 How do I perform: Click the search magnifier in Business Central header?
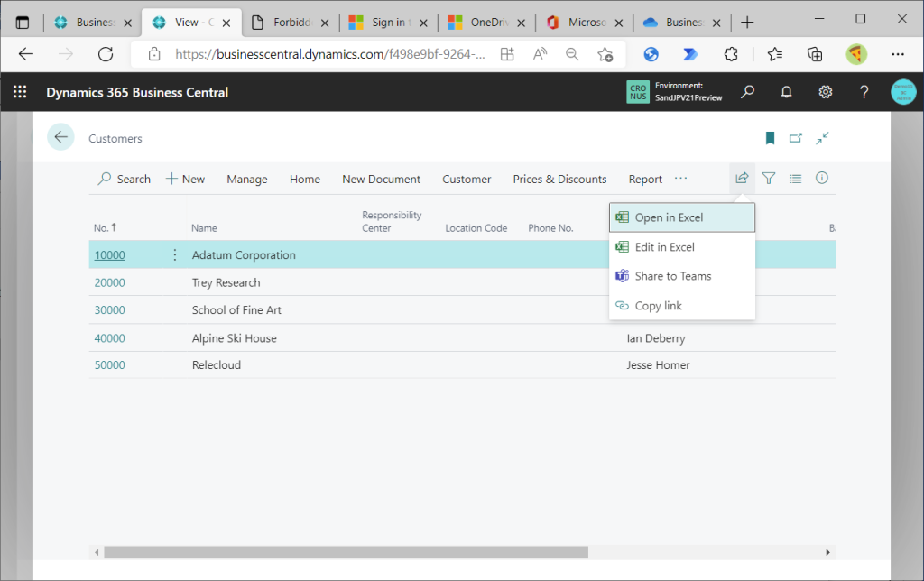[x=748, y=92]
